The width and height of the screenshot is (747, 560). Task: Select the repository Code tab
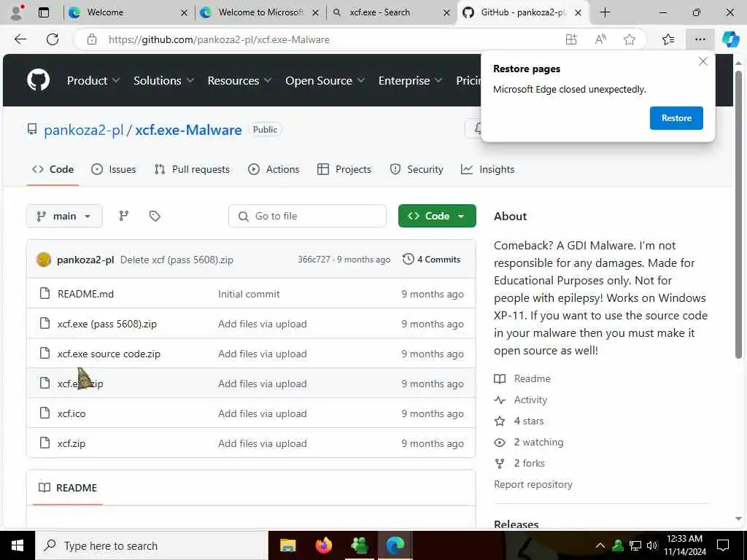(53, 169)
